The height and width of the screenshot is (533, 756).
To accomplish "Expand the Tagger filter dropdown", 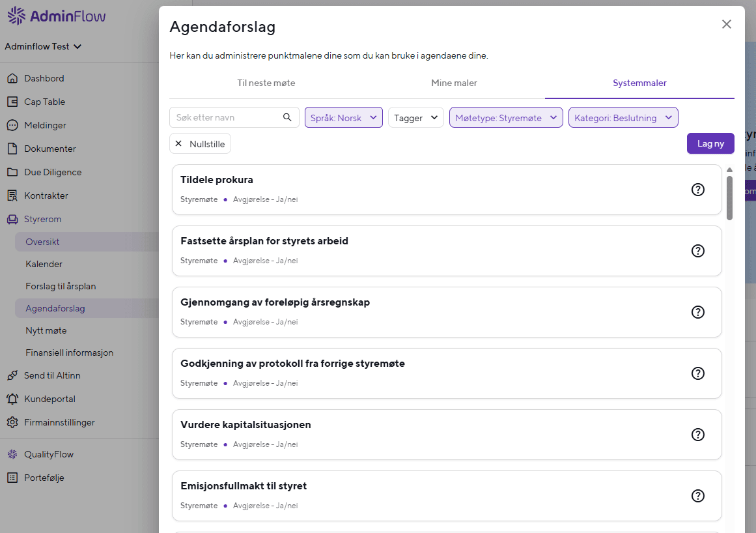I will 415,117.
